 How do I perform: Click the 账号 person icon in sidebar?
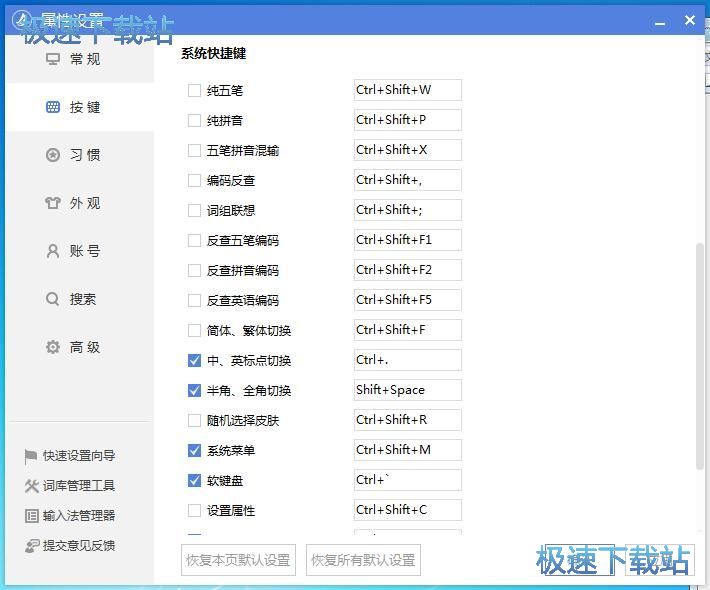pos(53,251)
